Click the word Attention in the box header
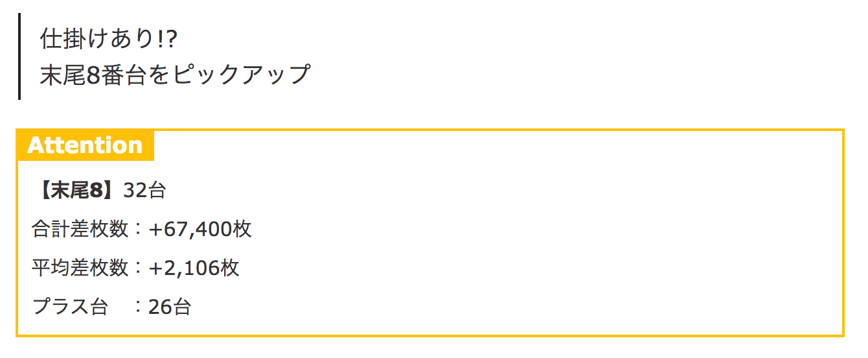The image size is (868, 358). pyautogui.click(x=85, y=145)
